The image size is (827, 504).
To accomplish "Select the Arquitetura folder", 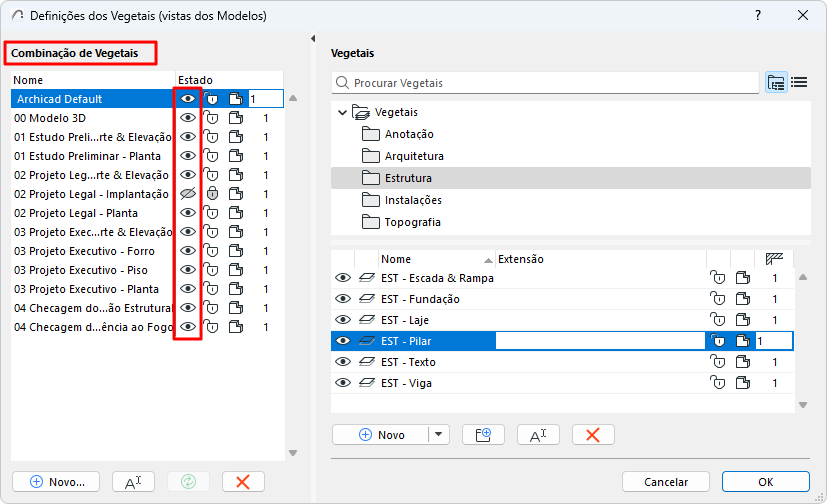I will click(x=414, y=156).
